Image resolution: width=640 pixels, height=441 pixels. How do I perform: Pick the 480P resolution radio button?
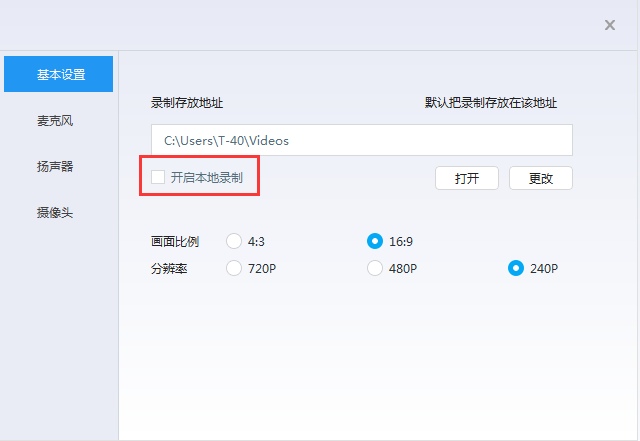[x=375, y=268]
